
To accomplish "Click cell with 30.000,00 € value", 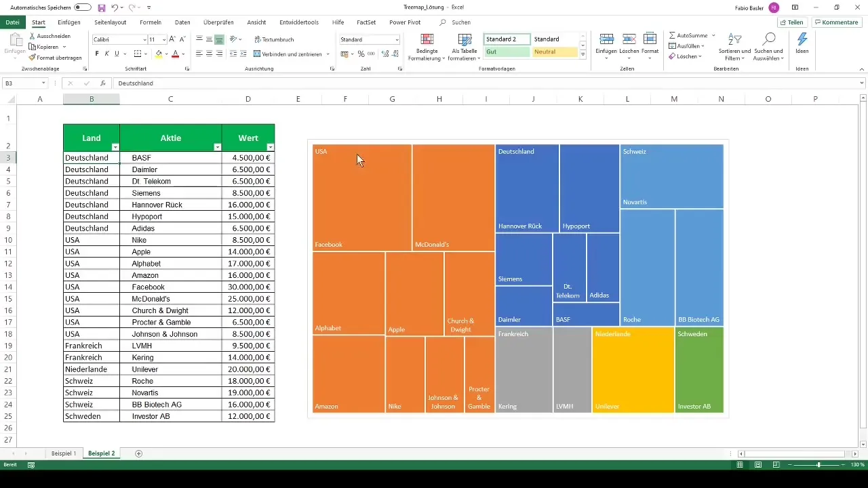I will (248, 287).
